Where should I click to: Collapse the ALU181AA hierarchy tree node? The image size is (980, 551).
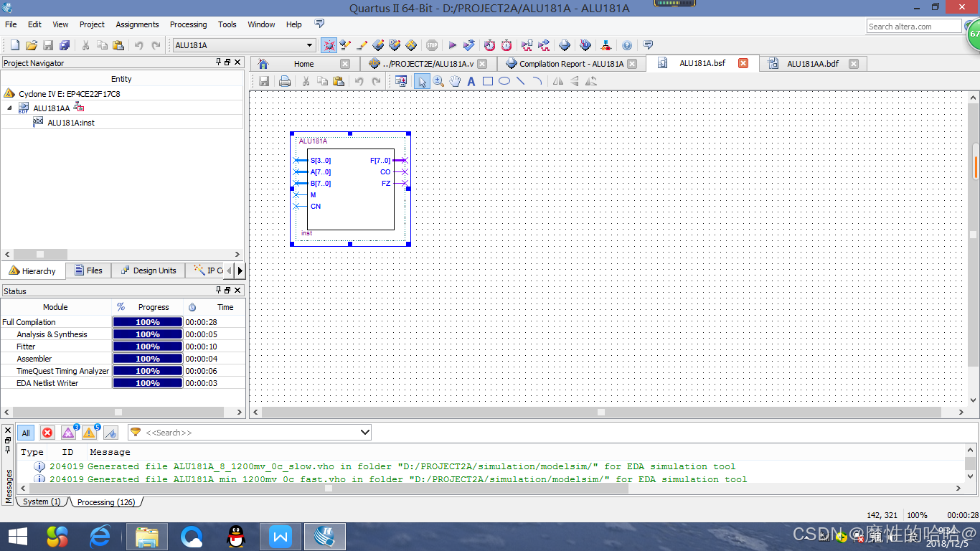click(10, 108)
